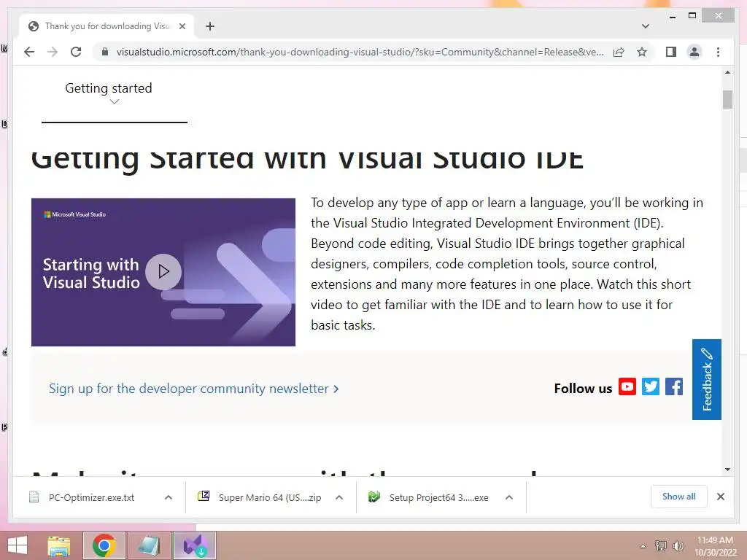Open the volume tray icon
Viewport: 747px width, 560px height.
[x=678, y=545]
